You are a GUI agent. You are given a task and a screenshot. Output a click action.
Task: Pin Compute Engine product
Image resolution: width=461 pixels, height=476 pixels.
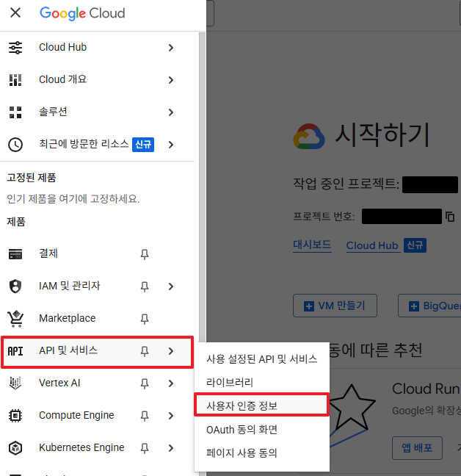pyautogui.click(x=145, y=416)
